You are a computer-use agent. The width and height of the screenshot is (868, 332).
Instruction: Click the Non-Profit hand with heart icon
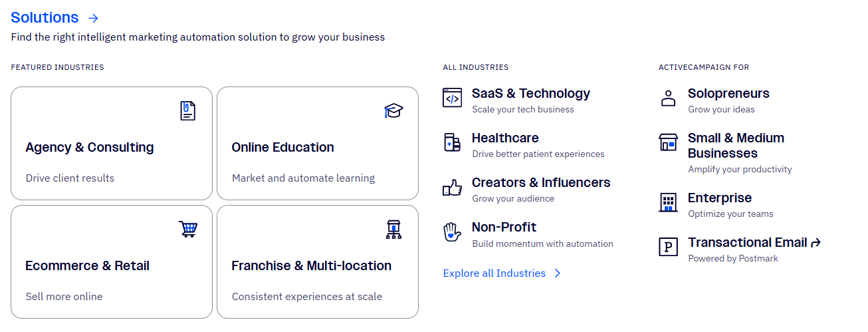pos(452,232)
